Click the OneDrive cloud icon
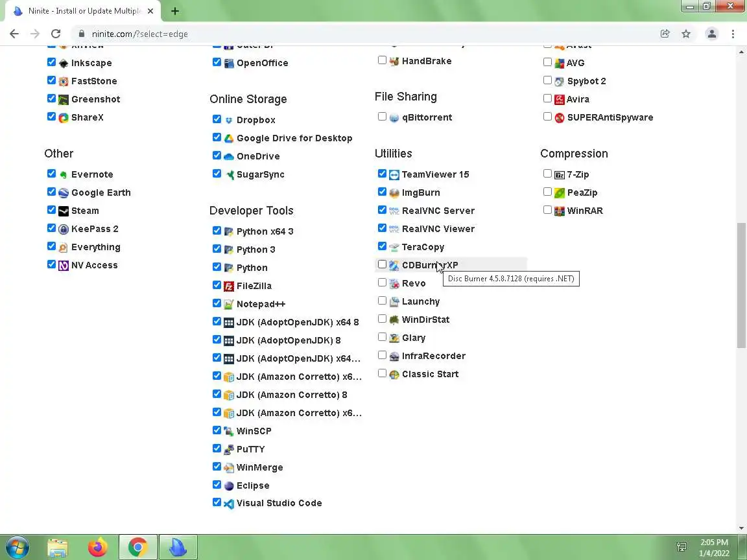Screen dimensions: 747x560 (229, 157)
